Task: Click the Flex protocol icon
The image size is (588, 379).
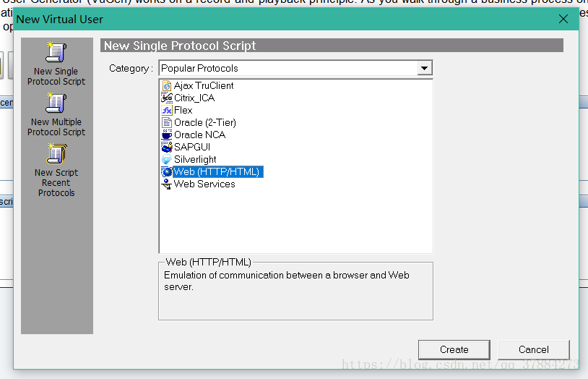Action: click(167, 111)
